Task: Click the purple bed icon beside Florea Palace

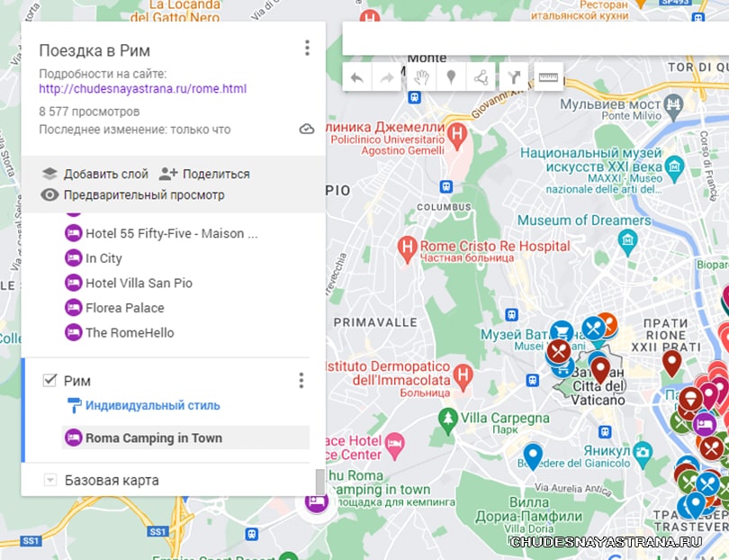Action: (73, 308)
